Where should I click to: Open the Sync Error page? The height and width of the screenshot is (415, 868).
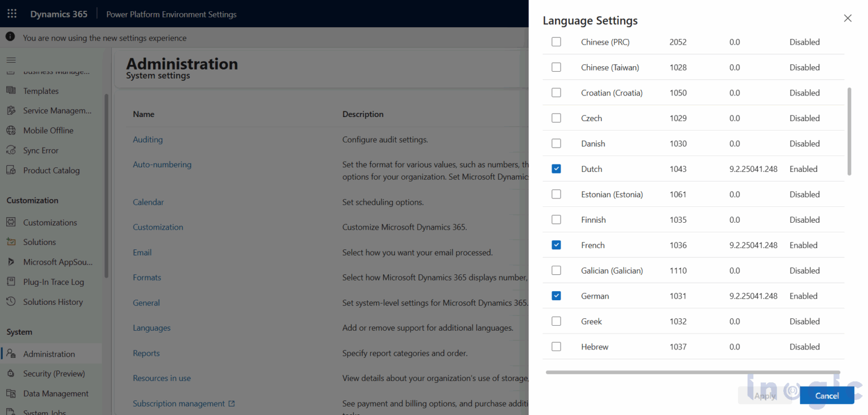[x=40, y=150]
